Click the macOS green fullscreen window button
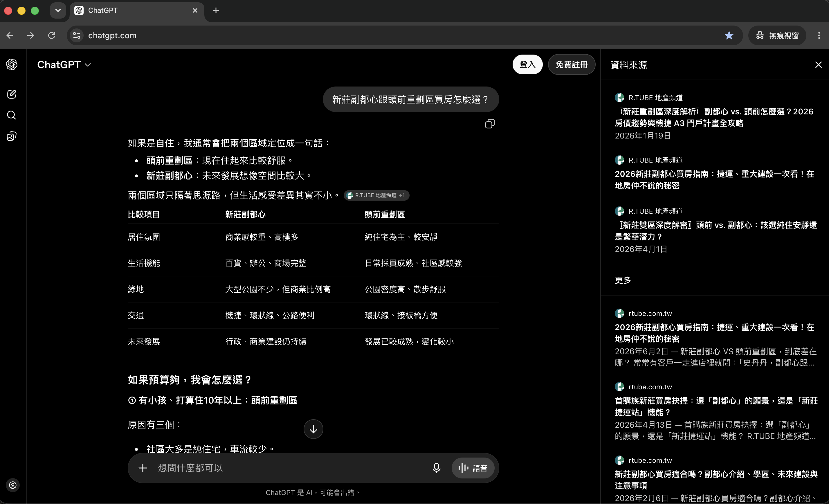This screenshot has height=504, width=829. click(35, 10)
